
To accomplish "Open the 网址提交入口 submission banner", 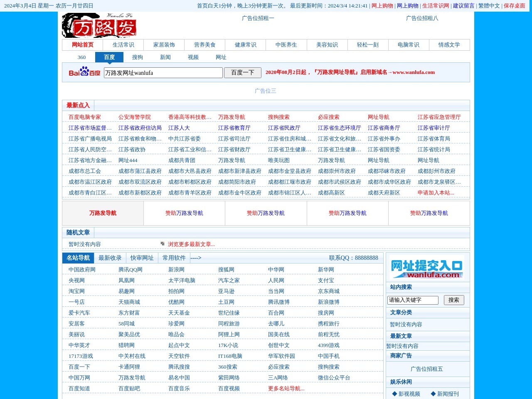I will (x=428, y=267).
